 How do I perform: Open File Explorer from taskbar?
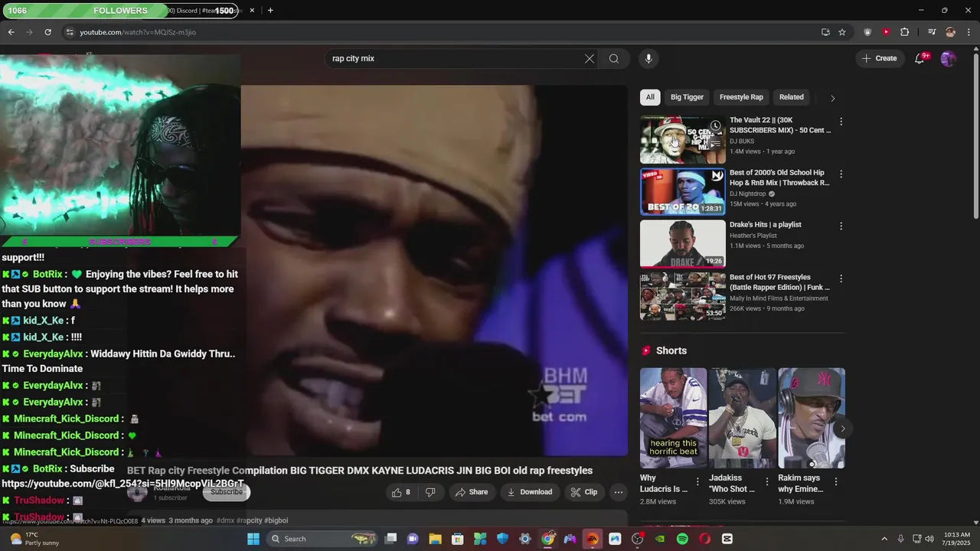coord(435,539)
